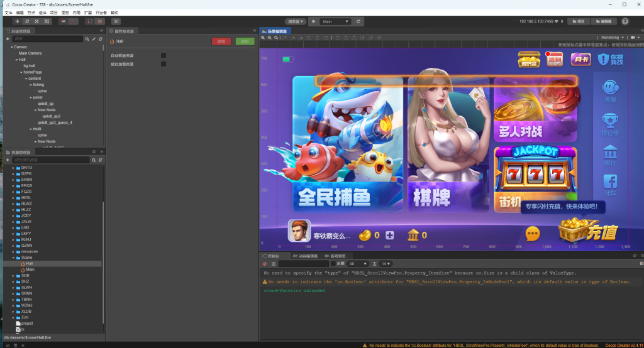The height and width of the screenshot is (348, 644).
Task: Open the first menu bar item (File)
Action: point(8,13)
